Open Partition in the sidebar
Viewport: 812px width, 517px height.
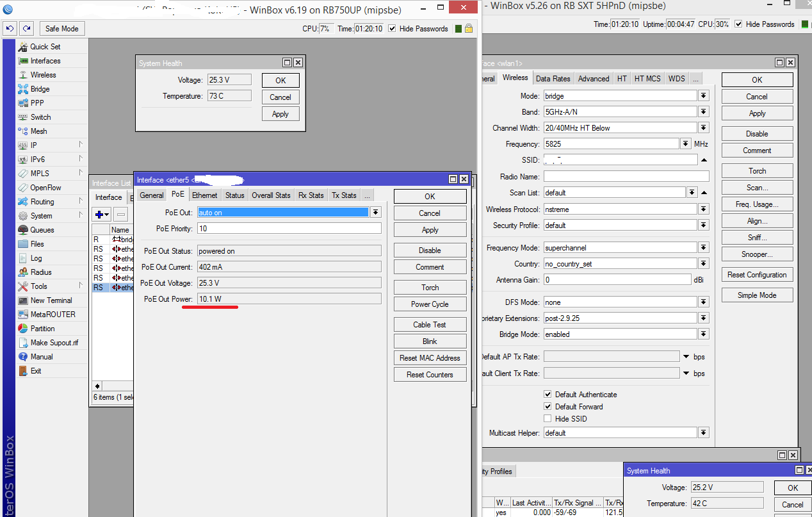click(x=42, y=329)
